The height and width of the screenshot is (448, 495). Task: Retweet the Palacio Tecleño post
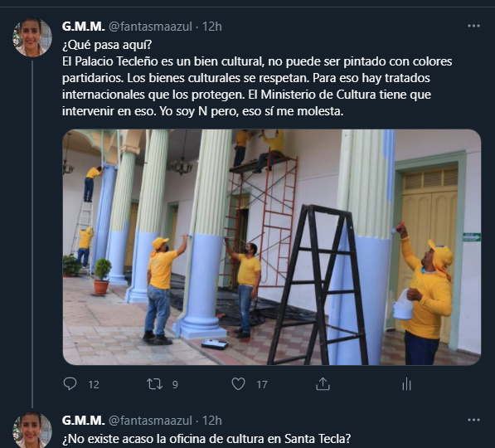[x=154, y=384]
